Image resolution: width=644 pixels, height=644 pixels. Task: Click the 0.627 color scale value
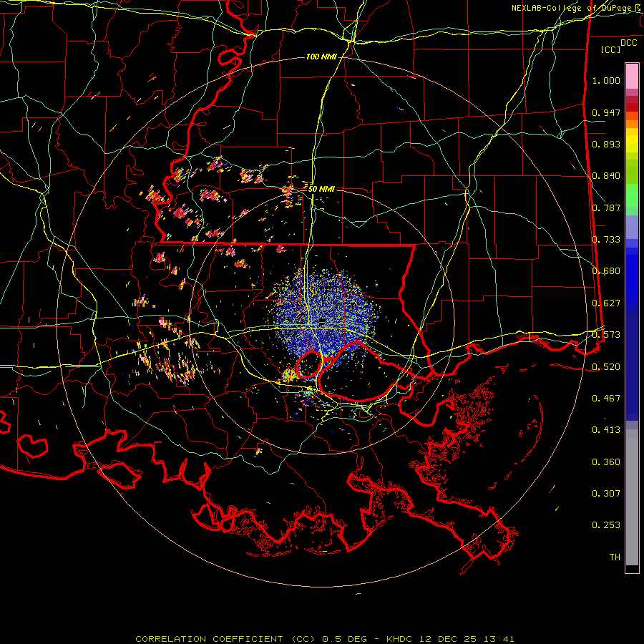pyautogui.click(x=606, y=303)
